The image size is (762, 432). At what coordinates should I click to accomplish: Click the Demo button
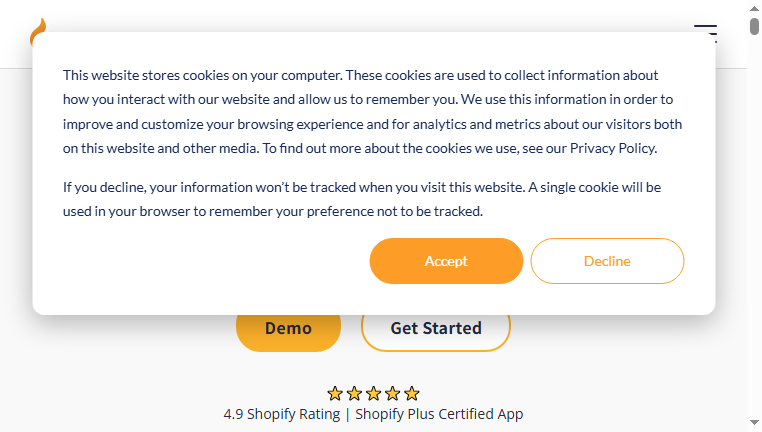click(x=288, y=328)
